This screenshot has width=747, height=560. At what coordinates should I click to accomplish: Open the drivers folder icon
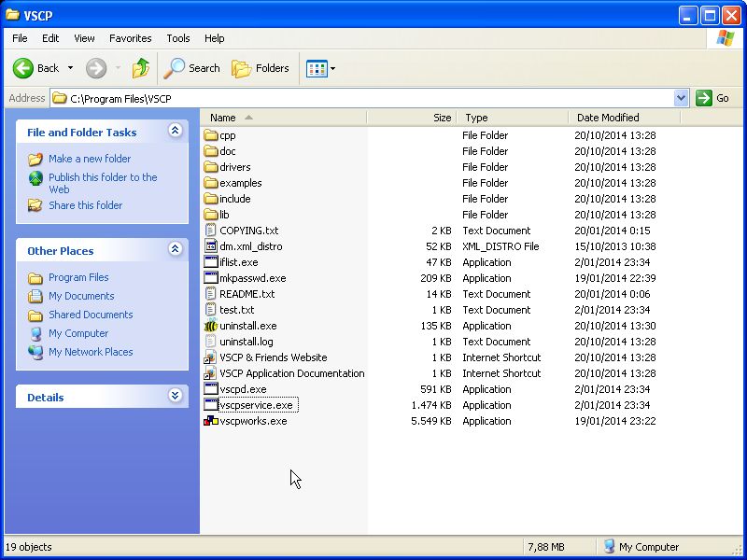pyautogui.click(x=211, y=167)
